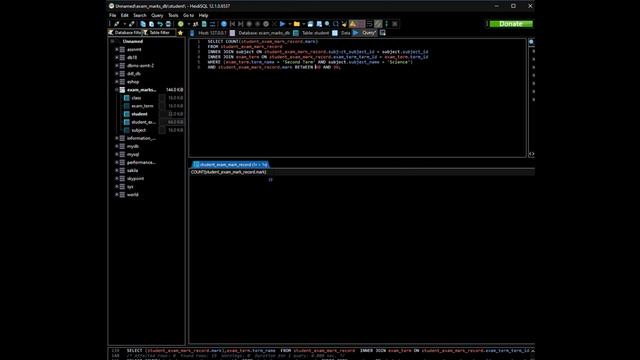
Task: Click the Print toolbar icon
Action: [168, 24]
